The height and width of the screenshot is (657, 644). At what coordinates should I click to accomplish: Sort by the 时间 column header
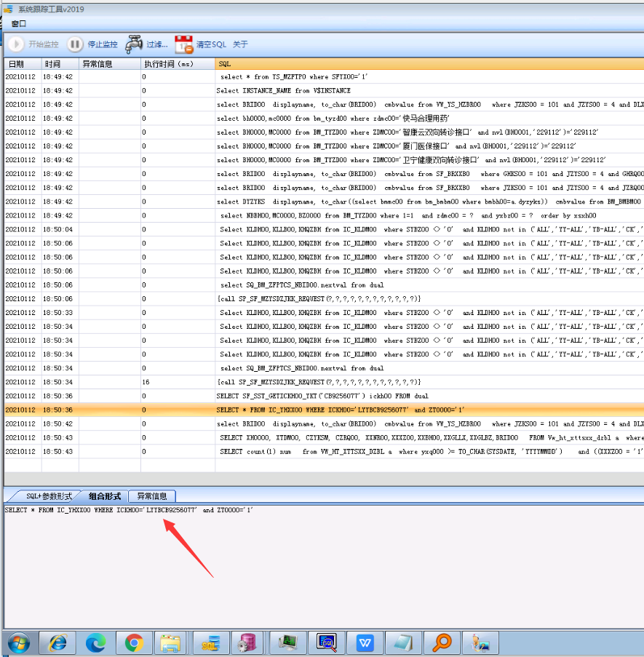point(60,64)
